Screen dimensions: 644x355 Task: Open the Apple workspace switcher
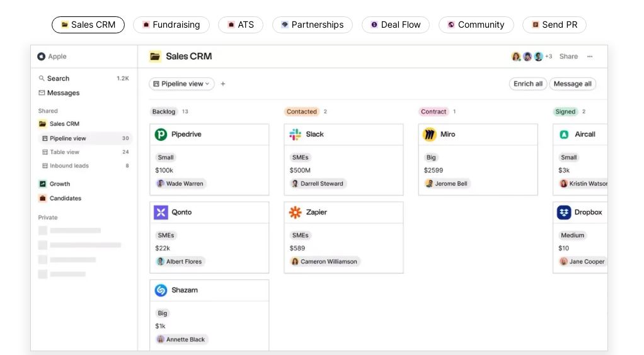(x=52, y=57)
